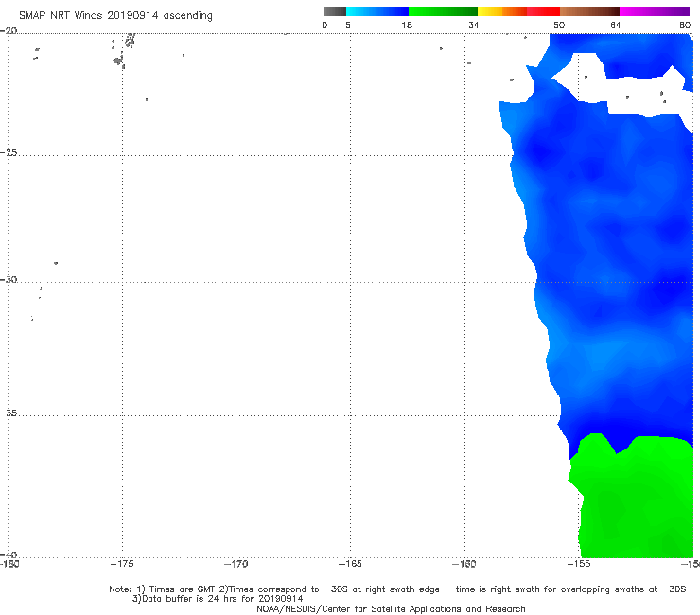This screenshot has width=700, height=615.
Task: Click the latitude label '-25'
Action: (x=9, y=152)
